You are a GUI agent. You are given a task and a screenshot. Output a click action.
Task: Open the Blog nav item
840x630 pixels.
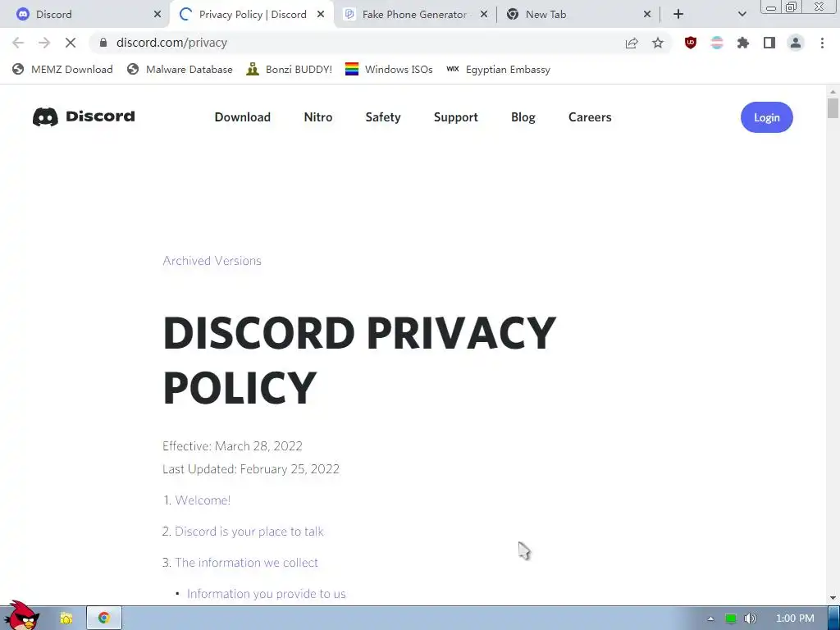pyautogui.click(x=523, y=116)
